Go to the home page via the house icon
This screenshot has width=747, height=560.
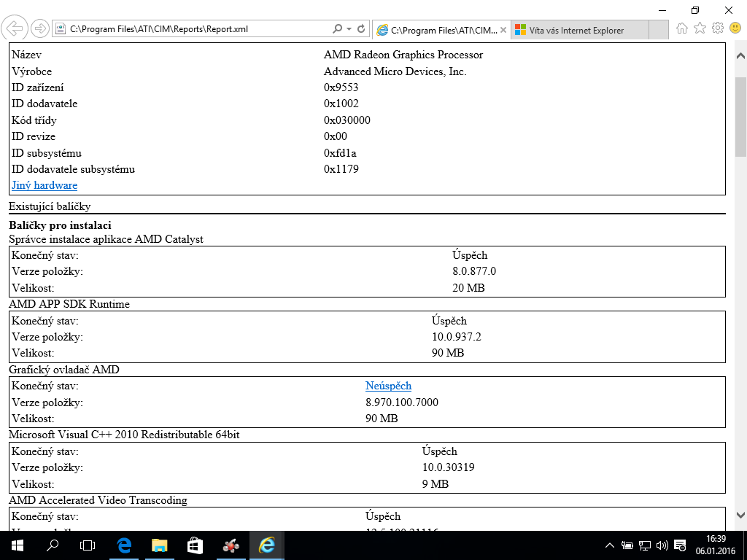(682, 28)
